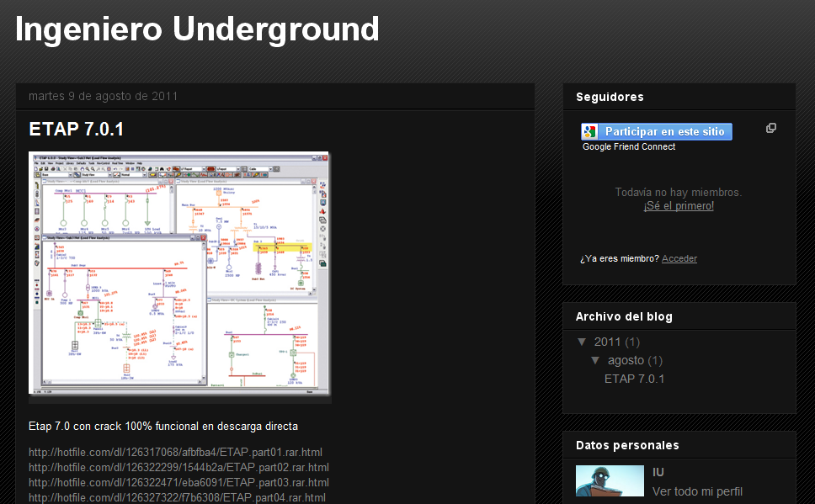Click the IU profile name link
Screen dimensions: 815x504
[x=658, y=472]
